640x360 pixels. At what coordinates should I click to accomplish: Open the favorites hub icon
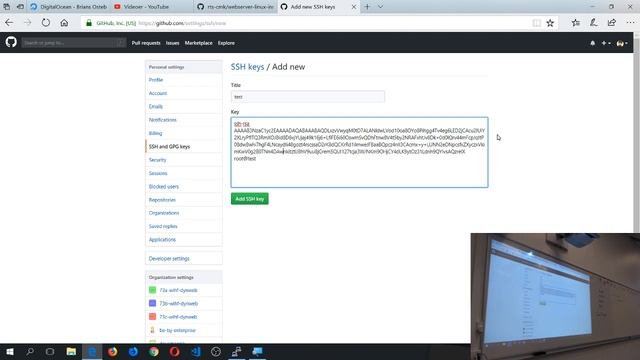tap(576, 23)
